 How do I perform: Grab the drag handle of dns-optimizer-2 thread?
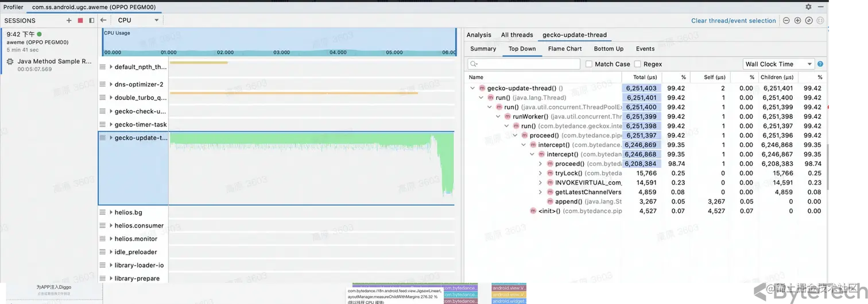click(x=103, y=84)
